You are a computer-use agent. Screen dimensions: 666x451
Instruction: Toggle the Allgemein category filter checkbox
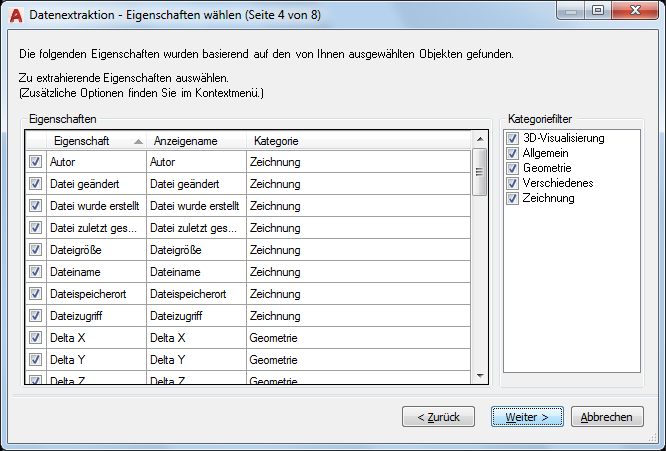[513, 153]
